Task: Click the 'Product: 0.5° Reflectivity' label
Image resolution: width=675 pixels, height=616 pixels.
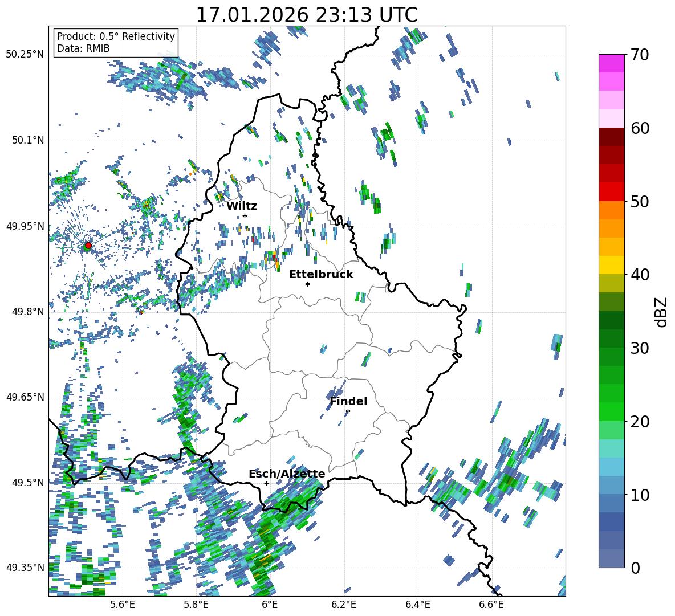Action: point(116,36)
